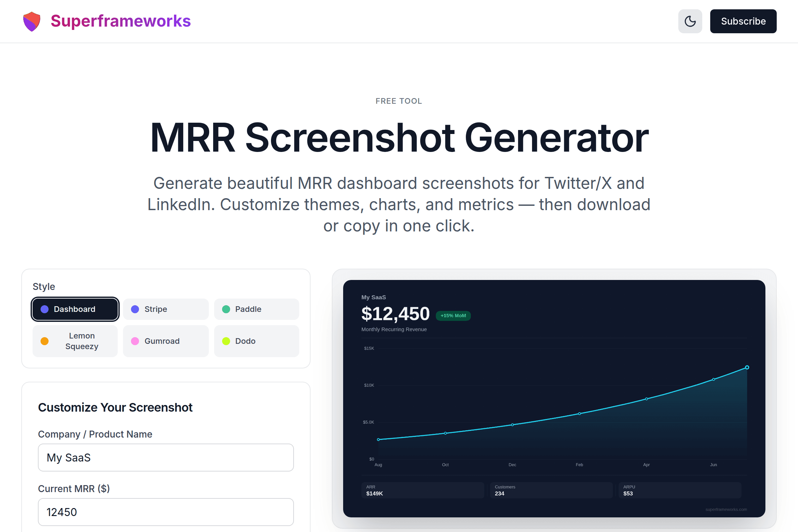This screenshot has width=798, height=532.
Task: Choose the Gumroad style
Action: [166, 341]
